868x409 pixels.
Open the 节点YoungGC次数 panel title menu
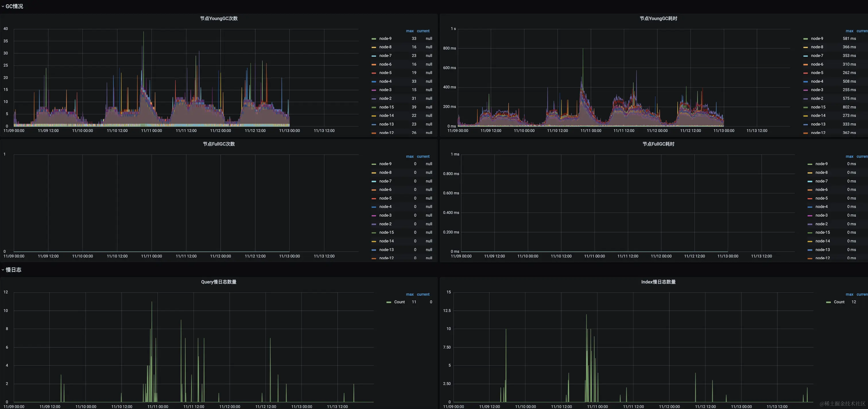point(219,19)
